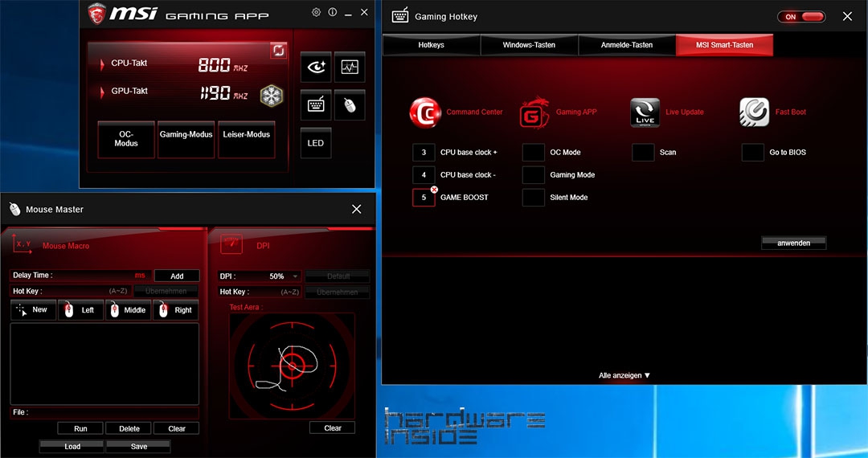The width and height of the screenshot is (868, 458).
Task: Click the refresh icon above the clock readouts
Action: 279,51
